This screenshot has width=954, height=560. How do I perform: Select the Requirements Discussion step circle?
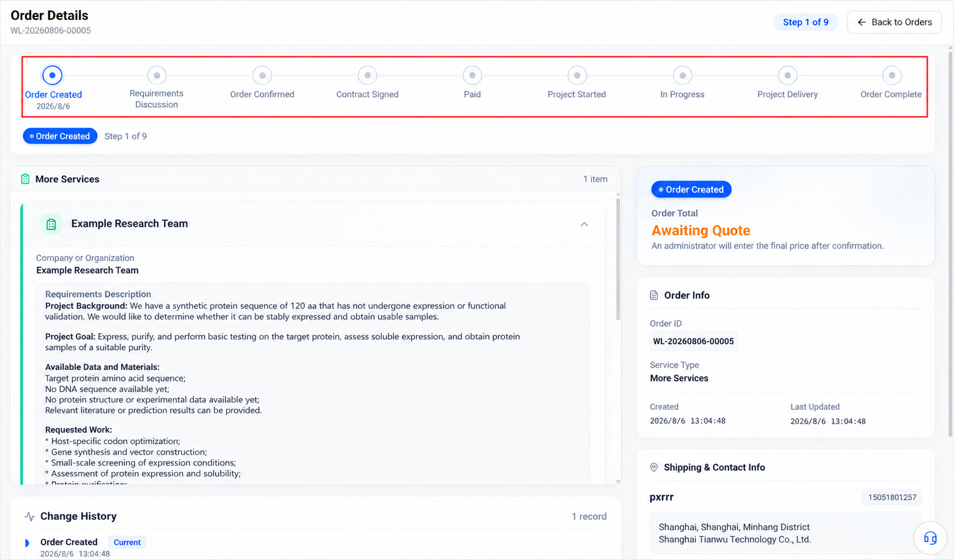coord(157,75)
